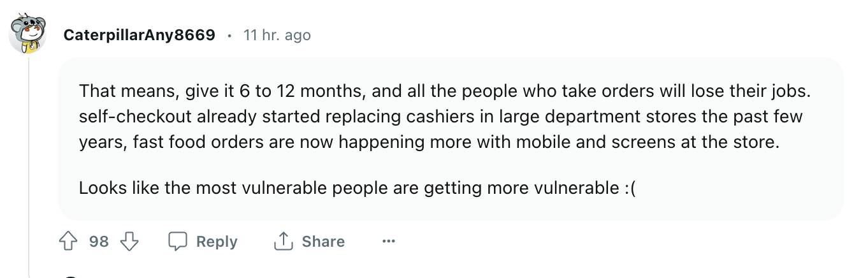The width and height of the screenshot is (868, 278).
Task: Click the line starting "years, fast food"
Action: 429,142
